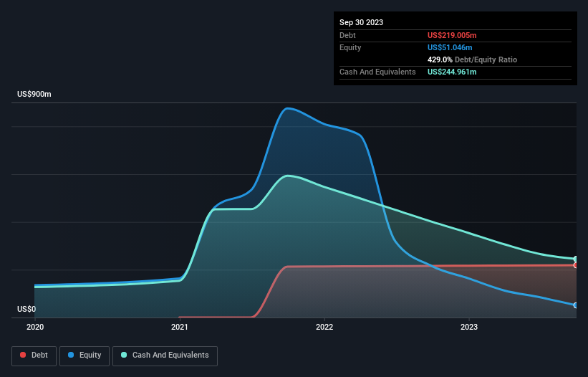This screenshot has width=588, height=377.
Task: Click the teal Cash endpoint marker
Action: click(x=576, y=259)
